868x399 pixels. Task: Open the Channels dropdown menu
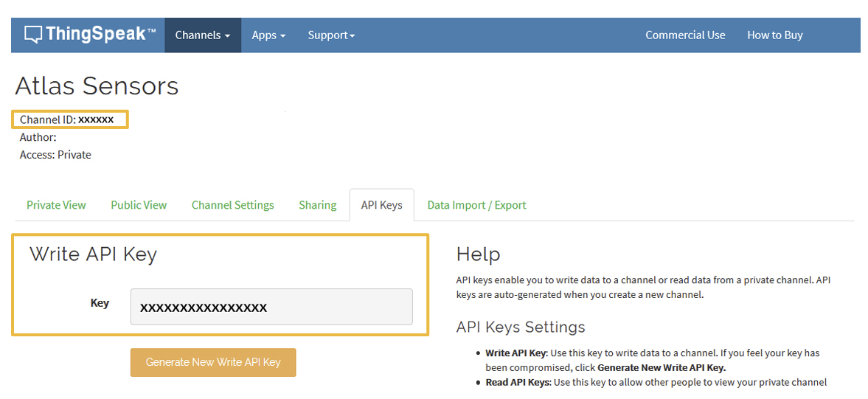coord(203,35)
